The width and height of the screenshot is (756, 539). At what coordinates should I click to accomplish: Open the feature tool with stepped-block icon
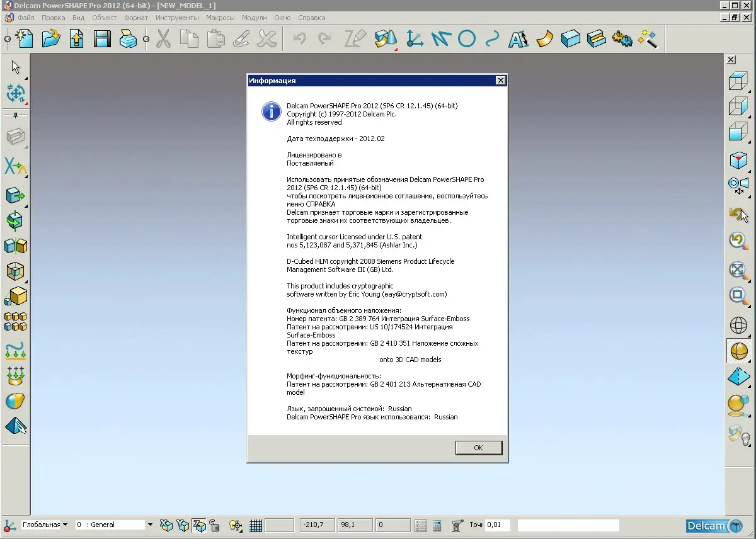tap(596, 39)
